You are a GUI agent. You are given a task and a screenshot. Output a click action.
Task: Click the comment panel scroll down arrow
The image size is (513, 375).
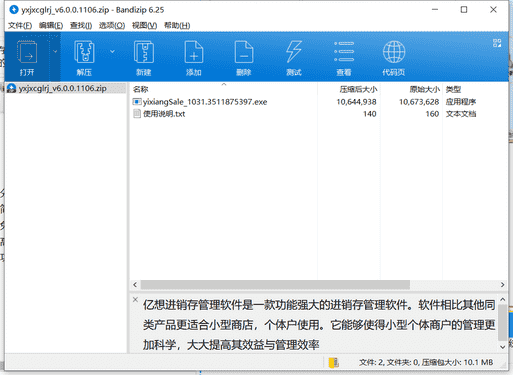[503, 347]
